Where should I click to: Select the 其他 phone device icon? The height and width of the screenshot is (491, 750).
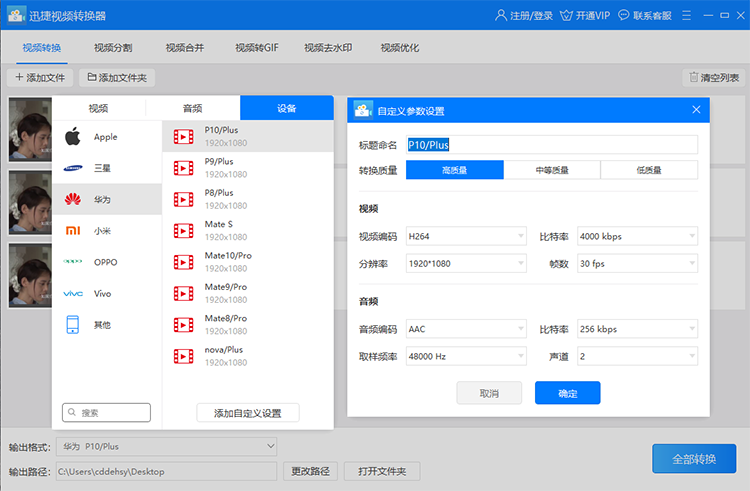click(x=73, y=325)
